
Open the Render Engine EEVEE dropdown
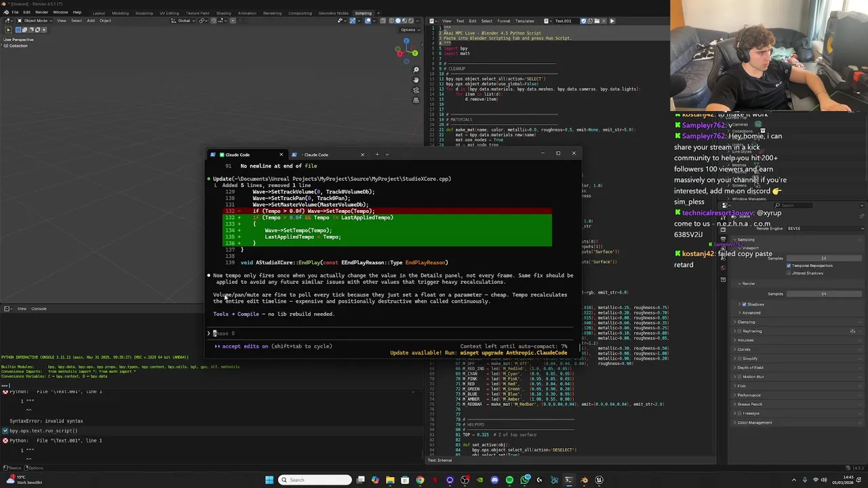pos(826,228)
